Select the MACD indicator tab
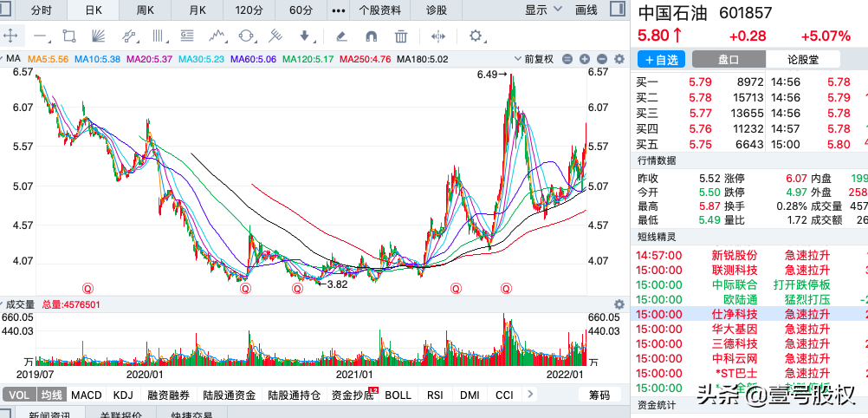 pyautogui.click(x=87, y=395)
